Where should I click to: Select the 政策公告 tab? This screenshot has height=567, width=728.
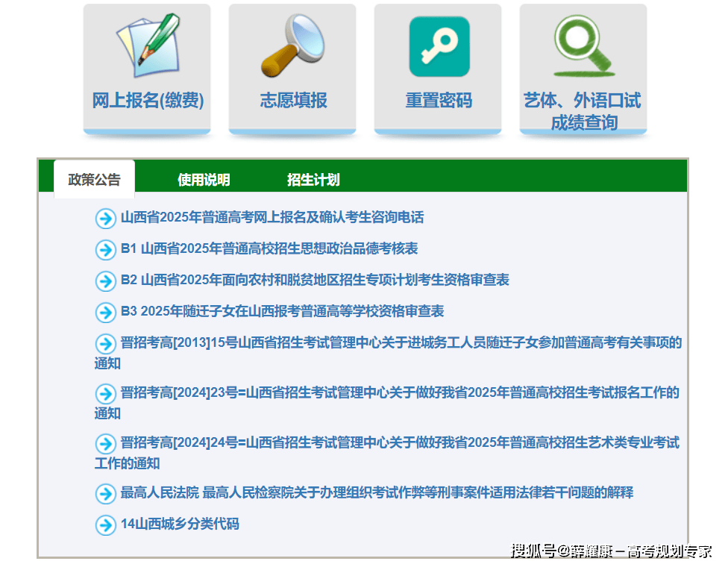click(x=94, y=179)
